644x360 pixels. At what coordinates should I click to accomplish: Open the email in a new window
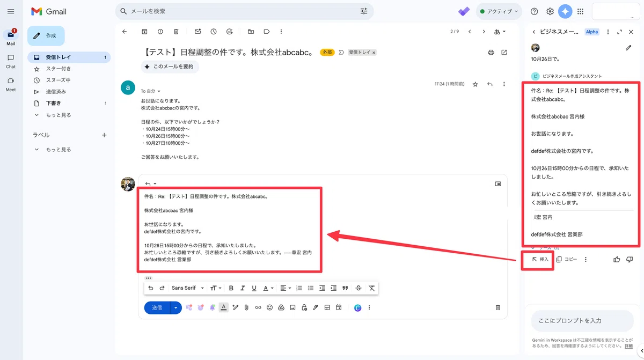click(x=504, y=53)
